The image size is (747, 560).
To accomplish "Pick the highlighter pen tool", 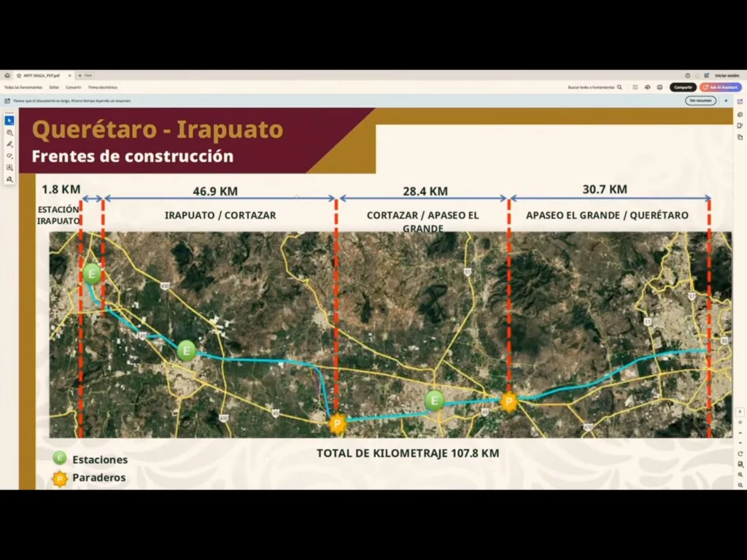I will coord(9,144).
